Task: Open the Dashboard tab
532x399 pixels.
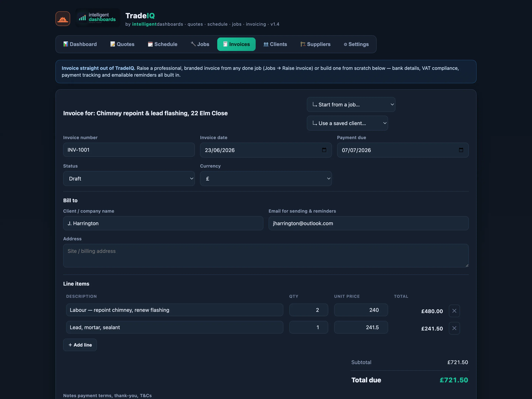Action: [x=80, y=44]
